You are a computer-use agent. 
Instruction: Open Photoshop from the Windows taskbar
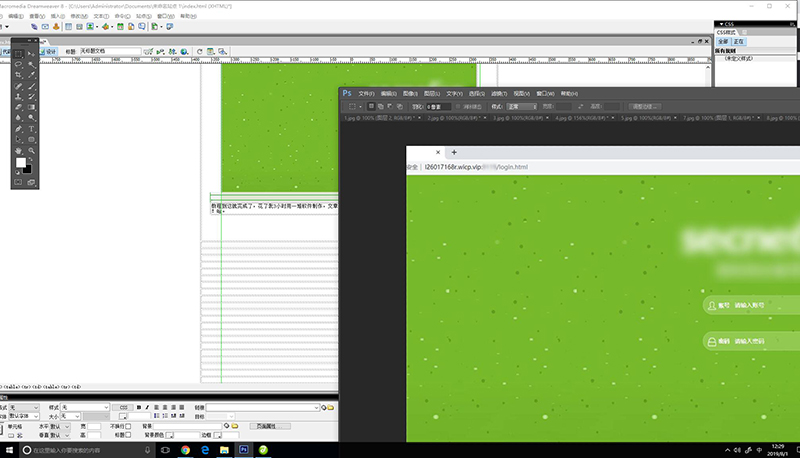(243, 451)
